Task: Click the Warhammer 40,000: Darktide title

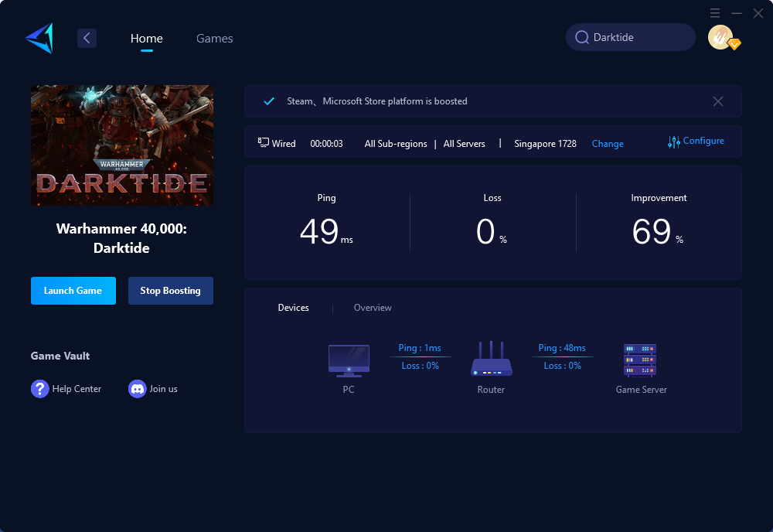Action: [122, 238]
